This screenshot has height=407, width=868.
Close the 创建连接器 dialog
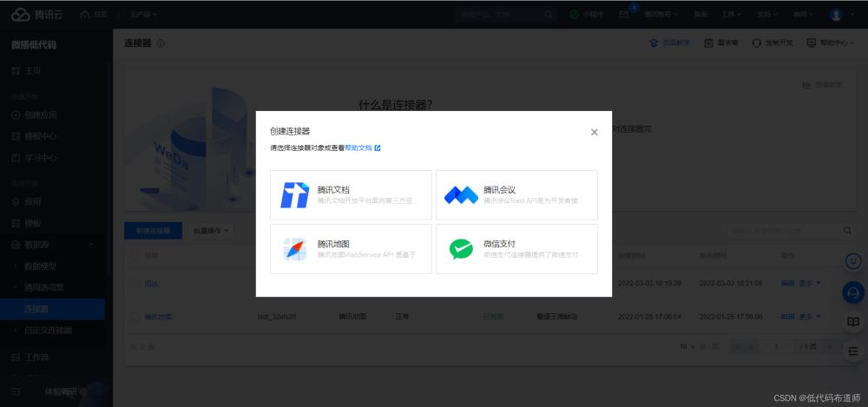coord(594,132)
